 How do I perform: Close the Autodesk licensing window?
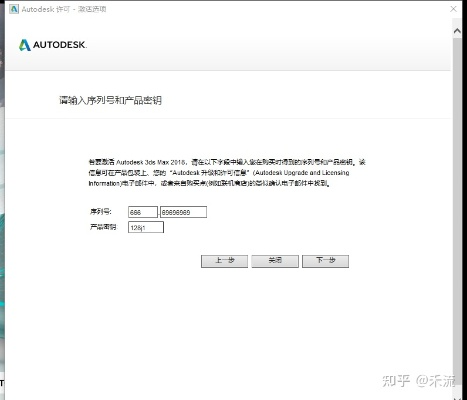click(x=453, y=9)
